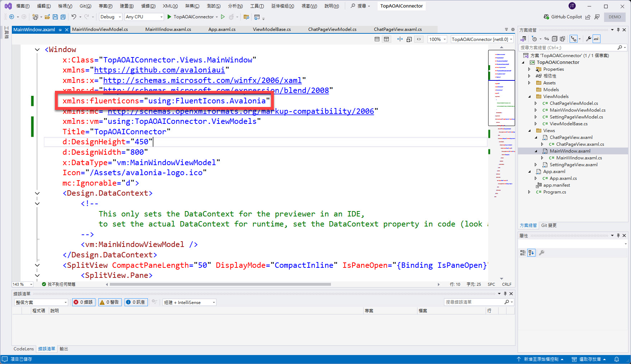Click the Select Repository status bar button
Screen dimensions: 631x364
(589, 359)
